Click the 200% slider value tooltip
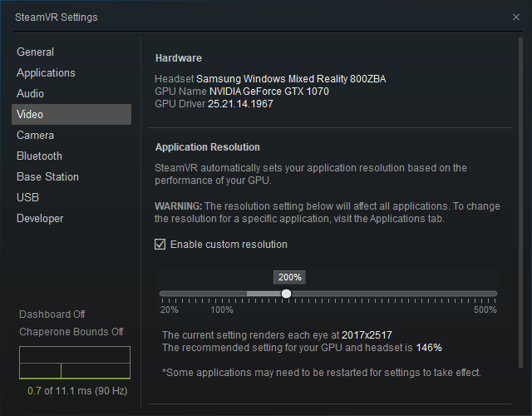Screen dimensions: 532x416 (290, 277)
